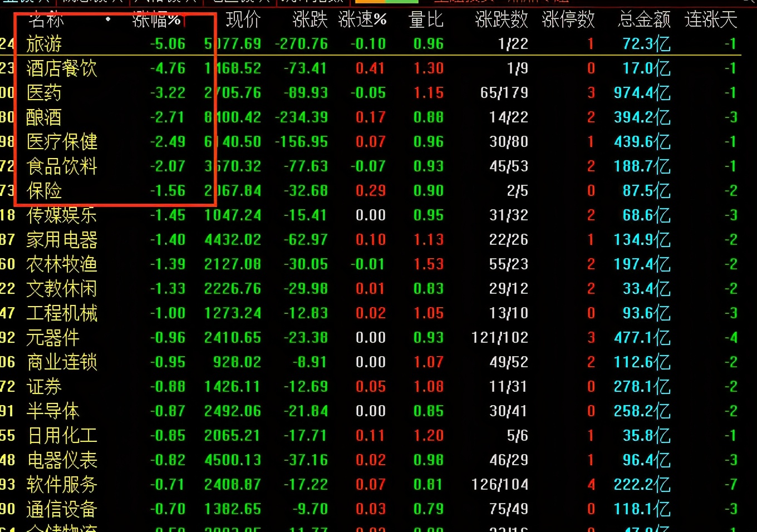Sort by the 涨幅% column header

156,21
